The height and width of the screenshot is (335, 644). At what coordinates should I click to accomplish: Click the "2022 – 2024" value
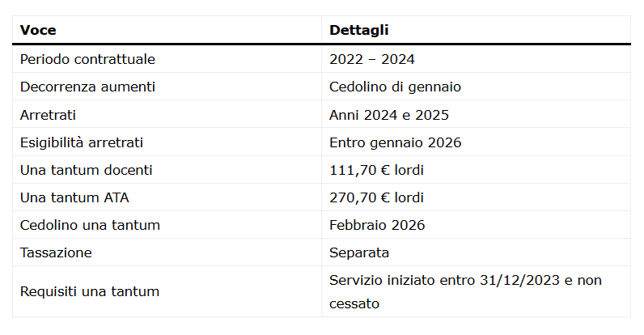pyautogui.click(x=372, y=59)
